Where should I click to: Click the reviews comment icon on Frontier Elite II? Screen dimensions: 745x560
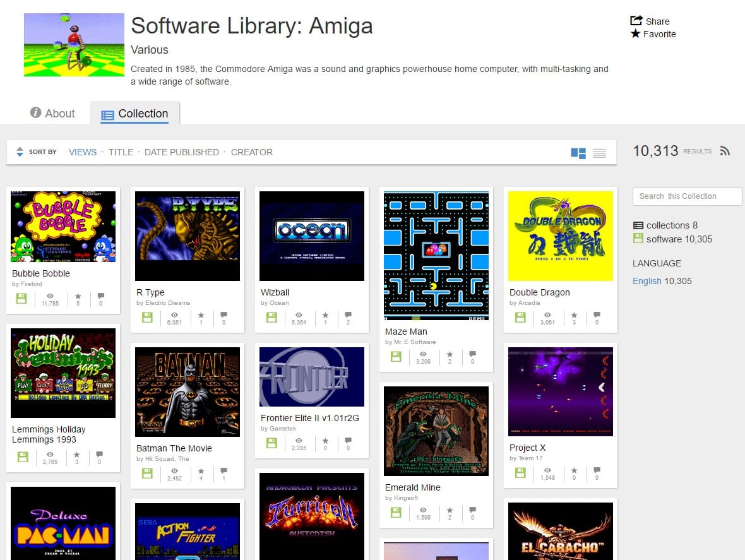349,440
